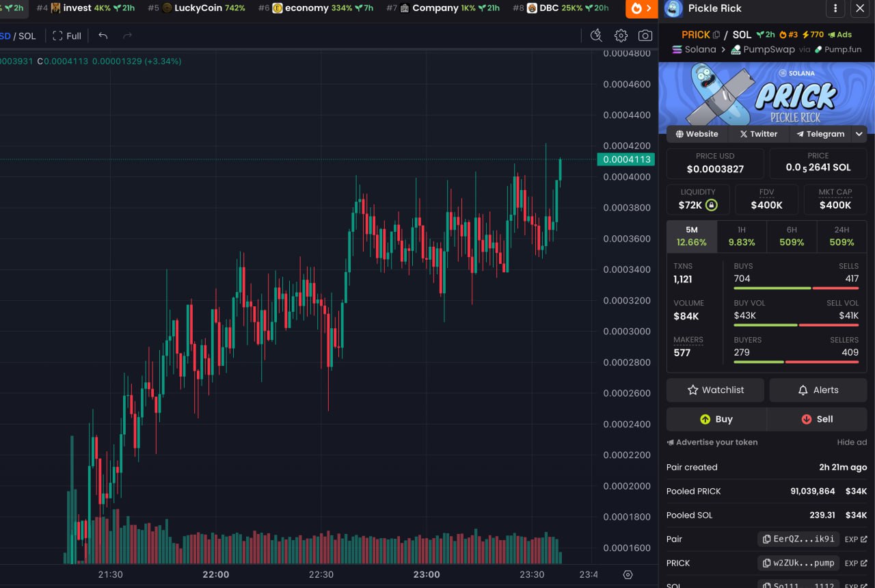Screen dimensions: 875x588
Task: Click the liquidity lock icon next to $72K
Action: point(711,205)
